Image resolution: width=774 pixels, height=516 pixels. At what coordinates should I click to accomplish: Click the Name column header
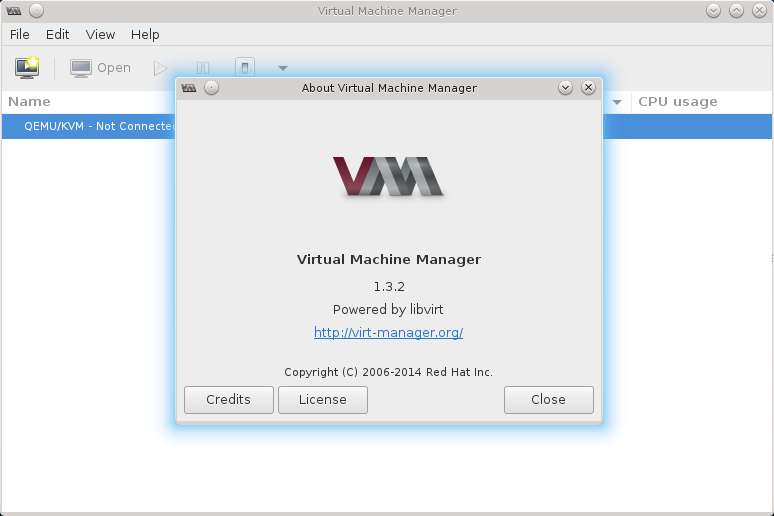30,102
